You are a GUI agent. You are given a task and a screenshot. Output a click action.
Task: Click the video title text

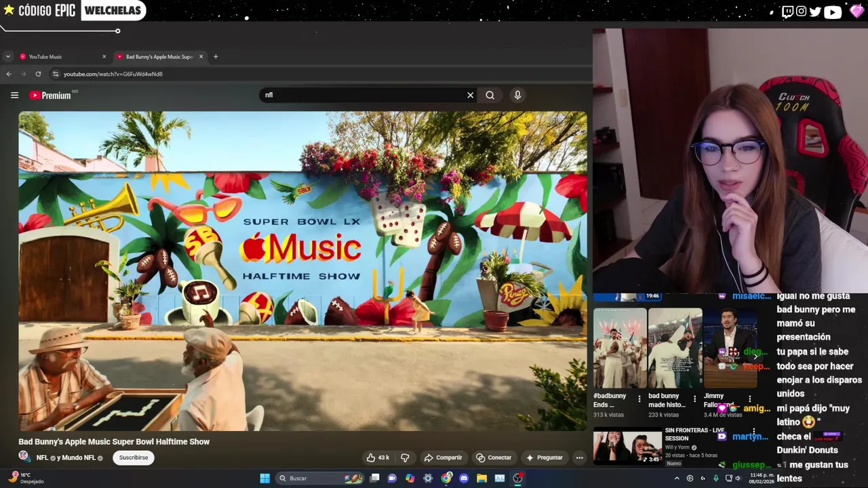pyautogui.click(x=114, y=442)
